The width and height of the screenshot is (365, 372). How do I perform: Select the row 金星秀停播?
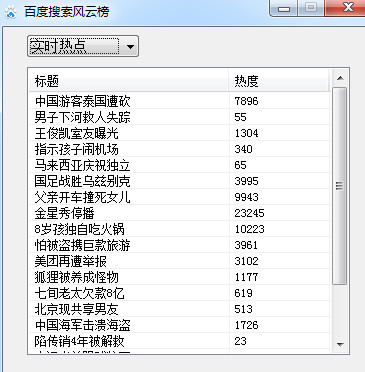point(180,213)
